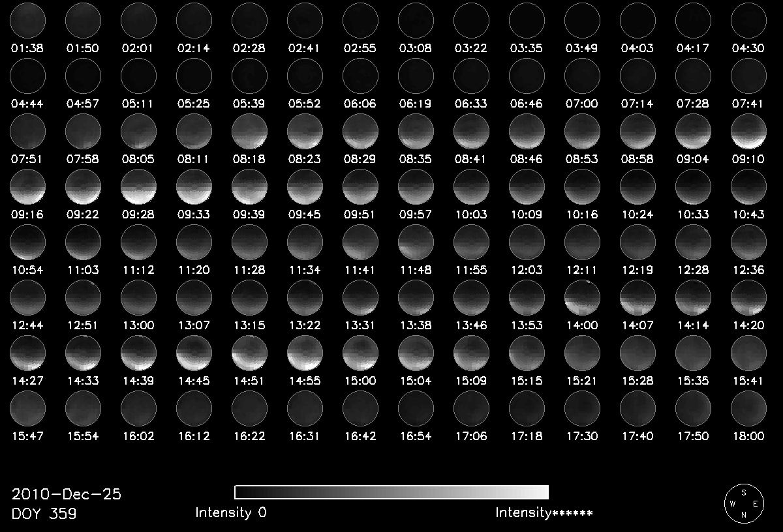Viewport: 783px width, 532px height.
Task: Click the 10:03 timestamp label
Action: tap(471, 214)
